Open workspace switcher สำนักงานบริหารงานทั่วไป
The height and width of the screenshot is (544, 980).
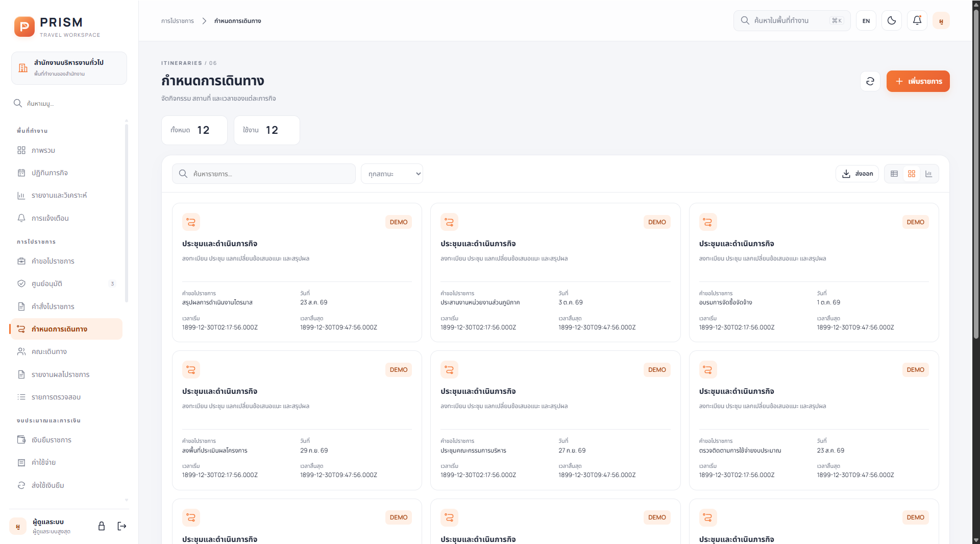[69, 68]
